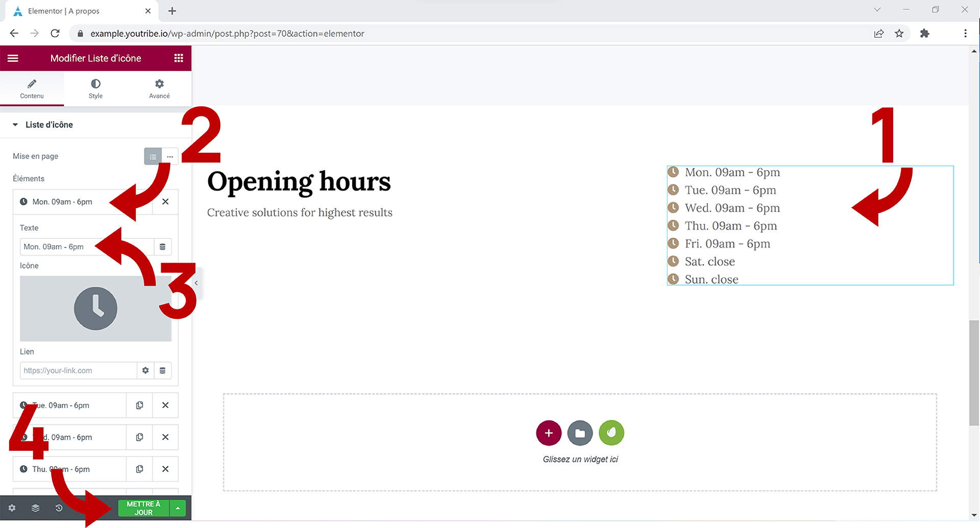The image size is (980, 528).
Task: Duplicate the Tue. 09am - 6pm item
Action: pos(139,405)
